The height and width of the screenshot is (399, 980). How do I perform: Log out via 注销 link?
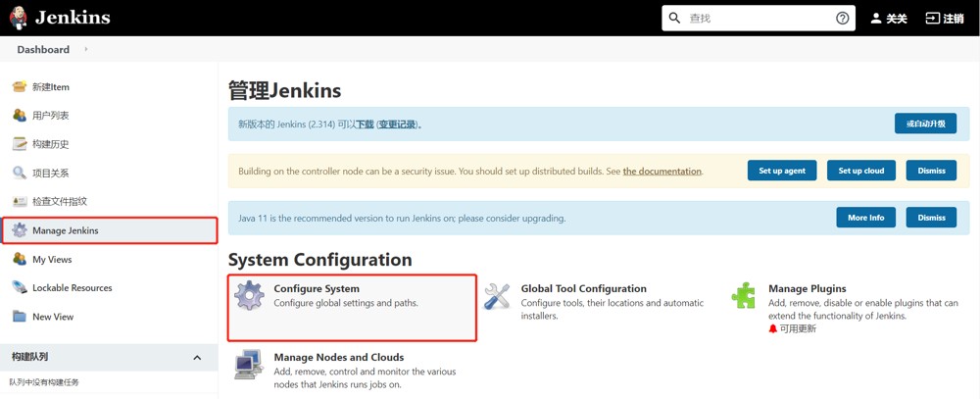[954, 19]
